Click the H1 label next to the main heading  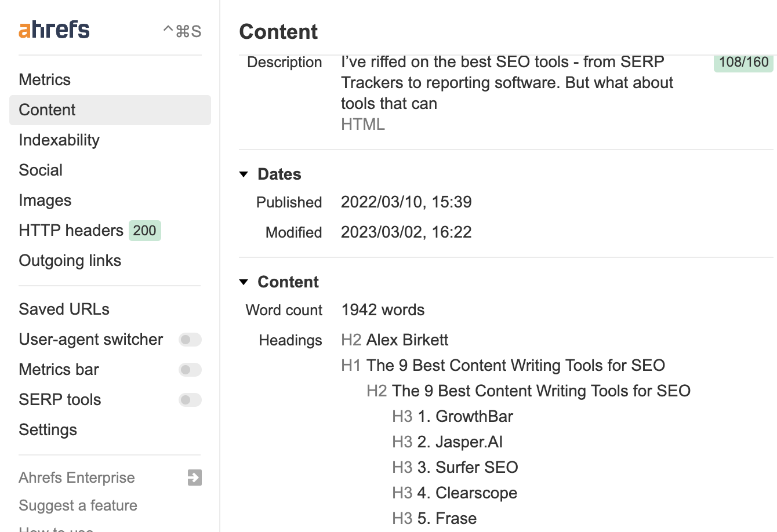(353, 365)
